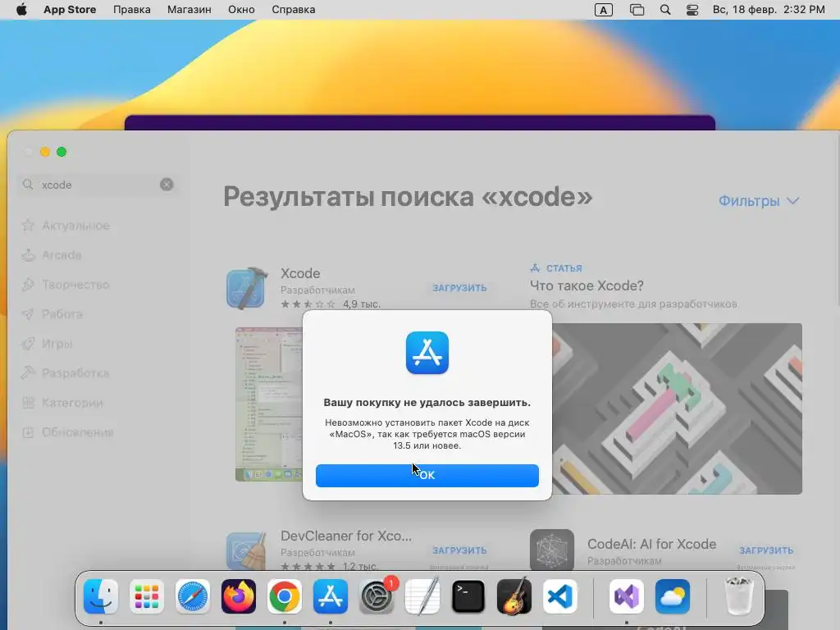Screen dimensions: 840x630
Task: Open Spotlight search in the menu bar
Action: click(x=664, y=10)
